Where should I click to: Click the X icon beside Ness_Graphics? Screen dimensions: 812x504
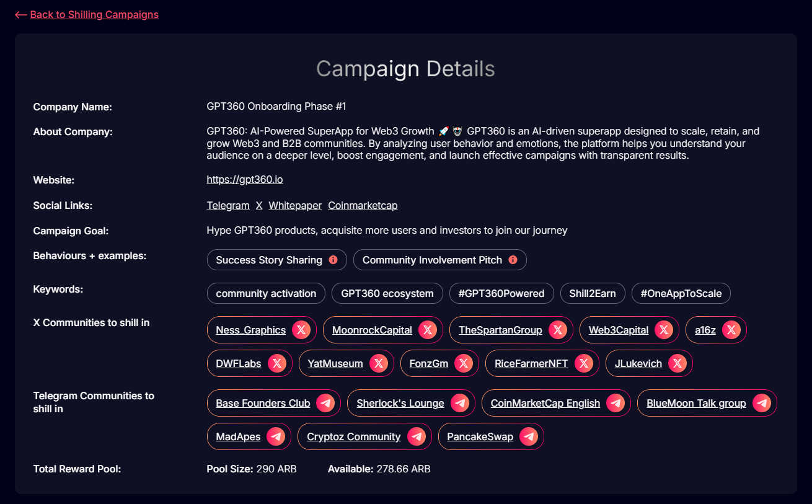click(x=301, y=330)
